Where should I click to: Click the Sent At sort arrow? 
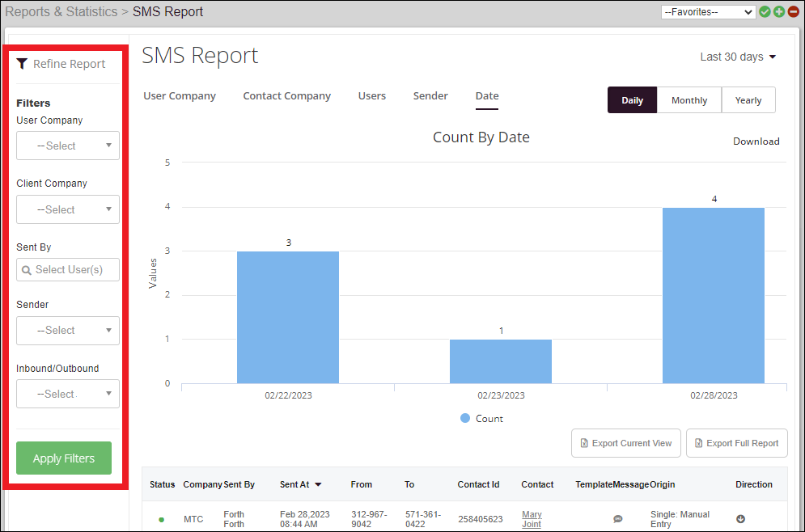click(318, 485)
